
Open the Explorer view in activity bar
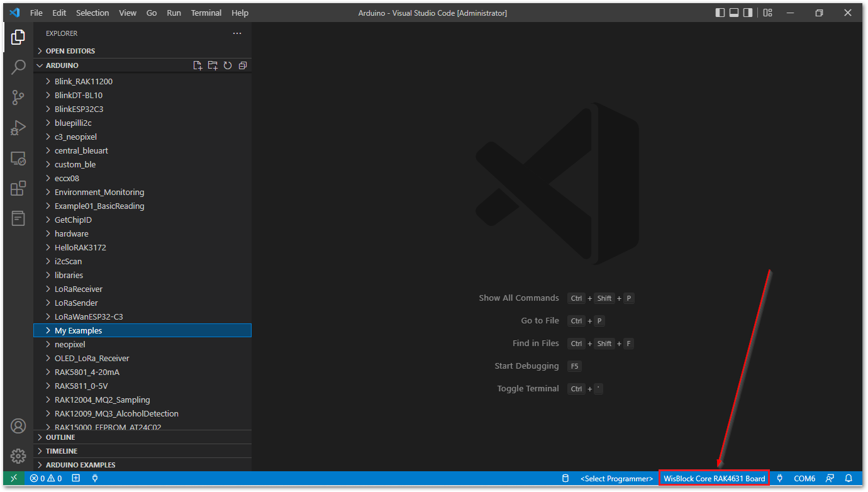[x=18, y=36]
